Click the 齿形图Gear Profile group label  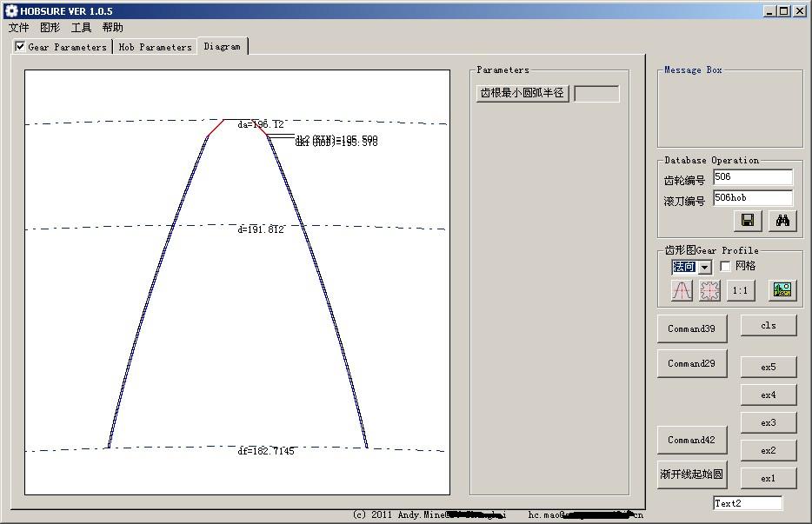pos(711,250)
